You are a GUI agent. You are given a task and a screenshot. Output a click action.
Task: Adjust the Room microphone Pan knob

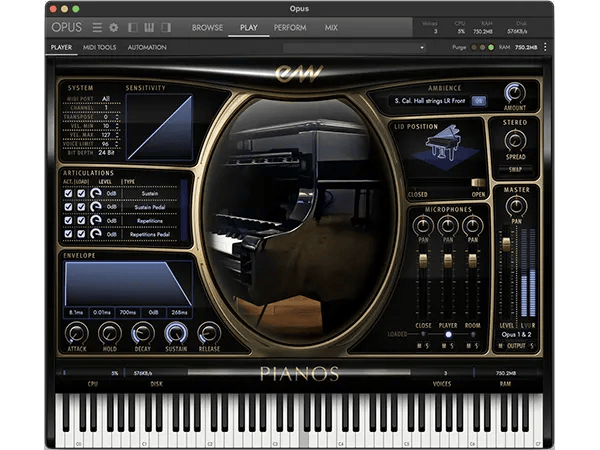click(473, 226)
